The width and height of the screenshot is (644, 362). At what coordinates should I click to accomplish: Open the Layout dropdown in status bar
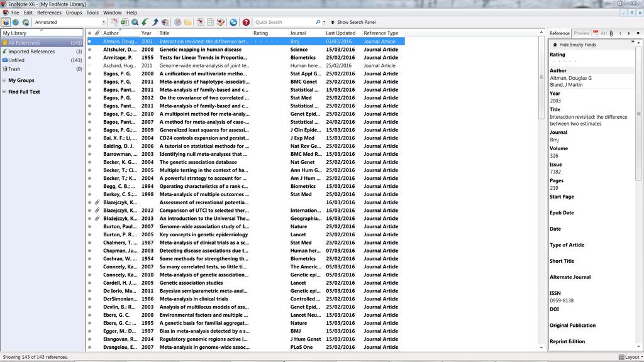[631, 357]
